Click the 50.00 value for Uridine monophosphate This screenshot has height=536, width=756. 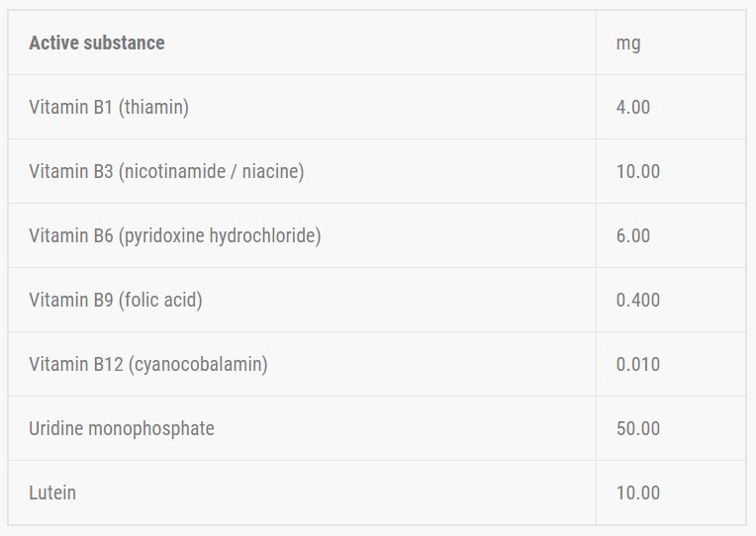click(x=637, y=428)
